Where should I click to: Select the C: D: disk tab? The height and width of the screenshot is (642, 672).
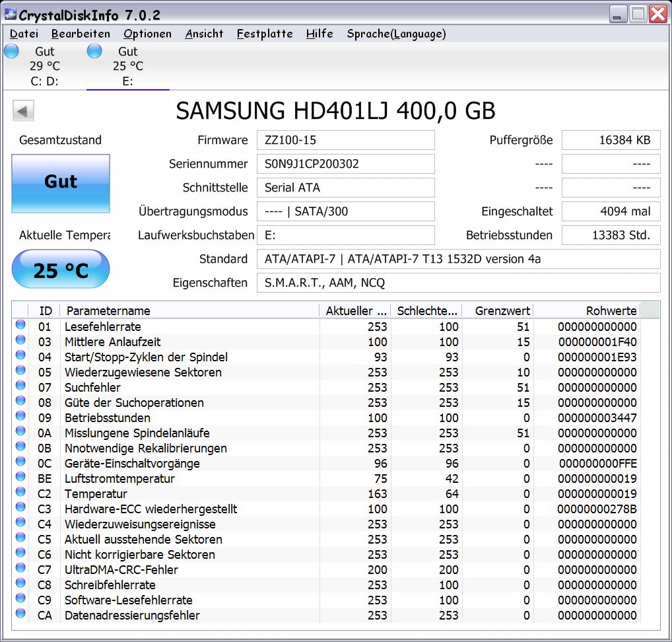[x=45, y=66]
